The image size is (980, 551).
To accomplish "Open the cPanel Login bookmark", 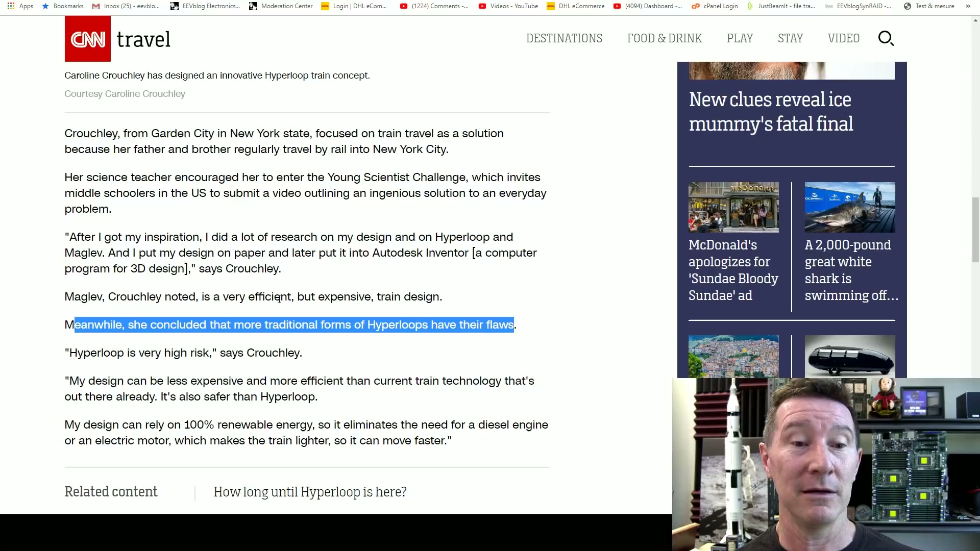I will tap(715, 6).
